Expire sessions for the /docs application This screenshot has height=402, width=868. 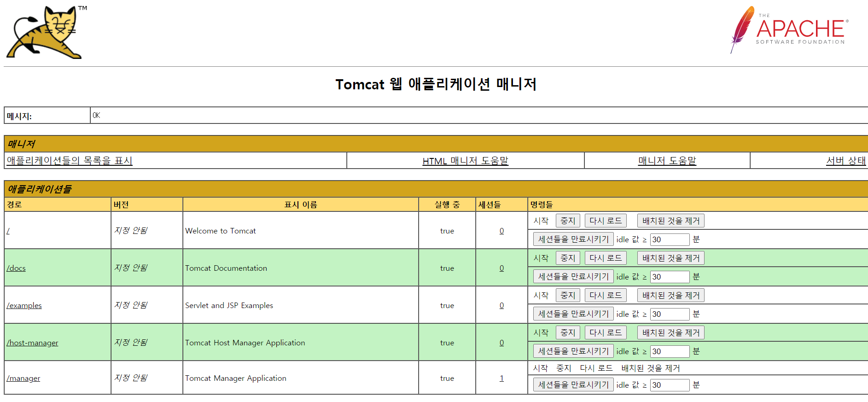point(573,277)
